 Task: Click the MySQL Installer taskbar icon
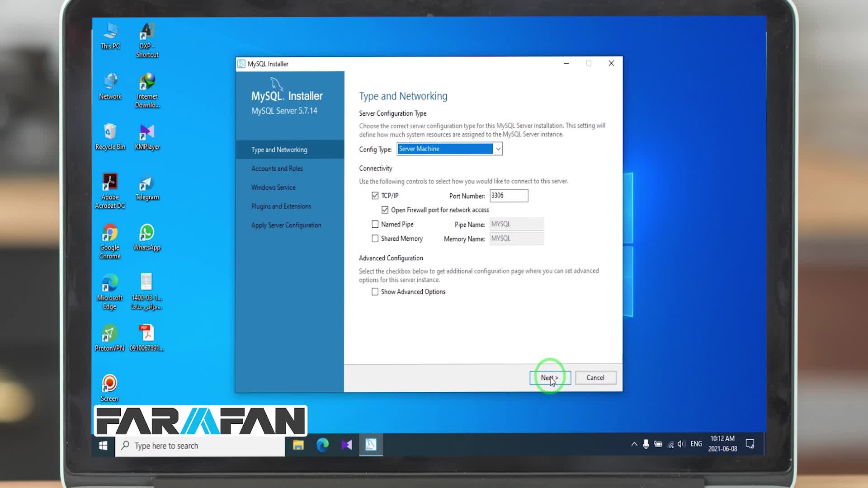371,445
